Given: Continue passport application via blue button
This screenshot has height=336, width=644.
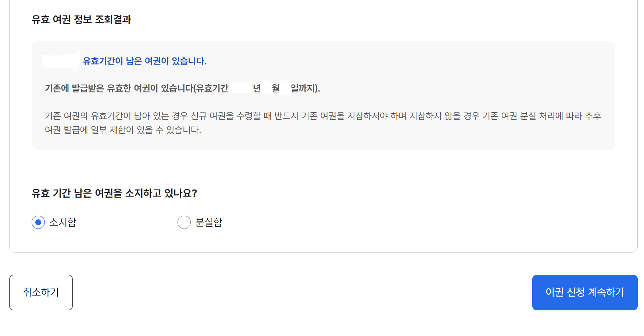Looking at the screenshot, I should (584, 292).
